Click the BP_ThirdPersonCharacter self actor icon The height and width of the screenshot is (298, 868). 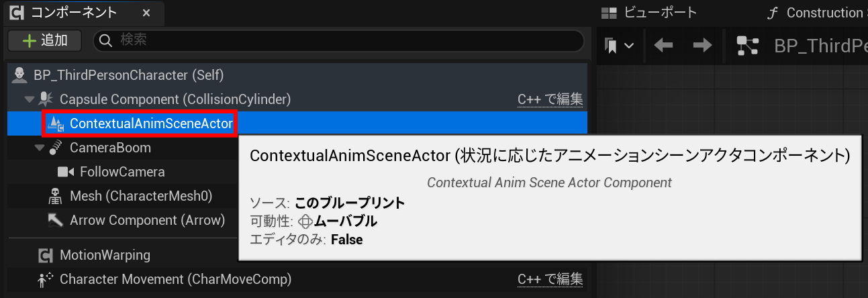[19, 74]
